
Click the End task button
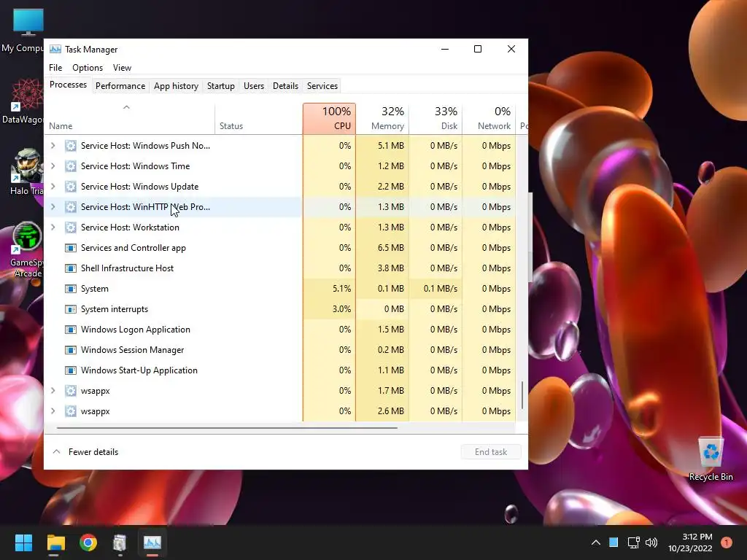(x=491, y=452)
